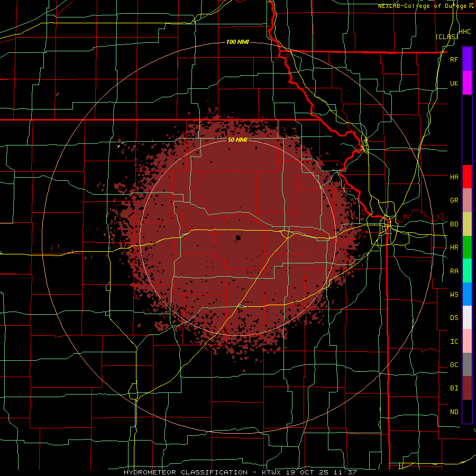Click the GR legend label

(x=454, y=200)
